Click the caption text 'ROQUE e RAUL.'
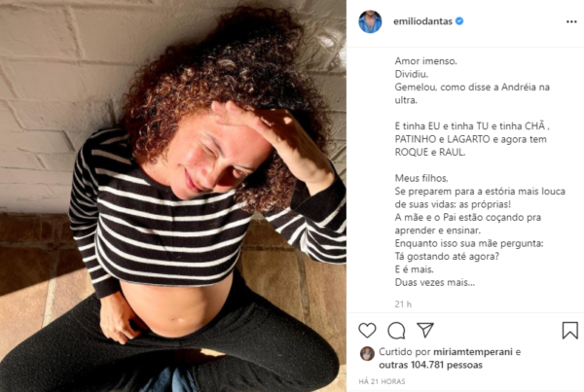The width and height of the screenshot is (584, 392). [430, 153]
